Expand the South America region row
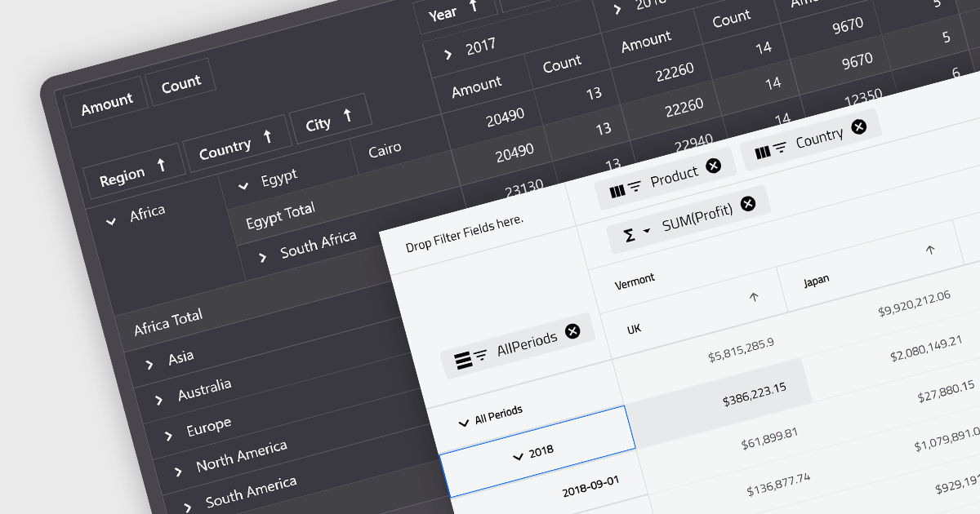 [188, 507]
